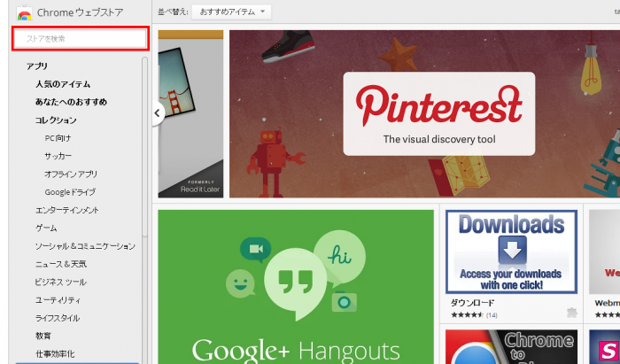This screenshot has height=364, width=620.
Task: Open 人気のアイテム in the sidebar
Action: tap(63, 84)
